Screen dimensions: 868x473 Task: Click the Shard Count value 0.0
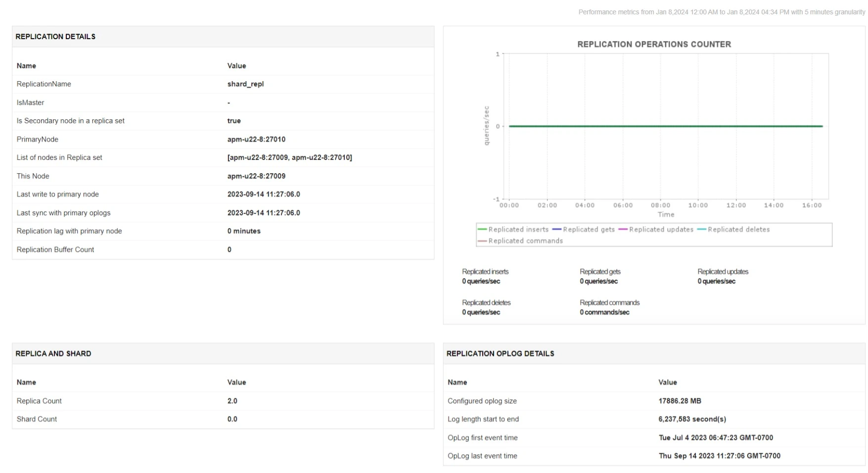pyautogui.click(x=232, y=419)
